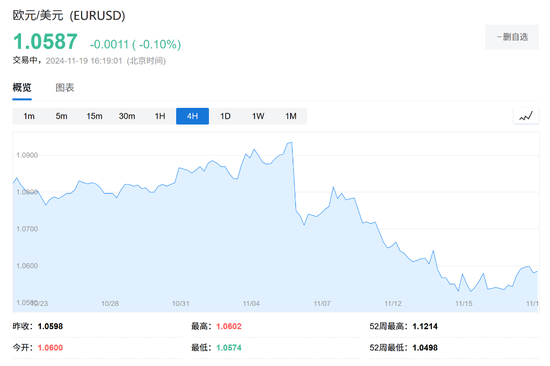Click the chart peak before the 11/07 drop
This screenshot has width=550, height=366.
[291, 142]
